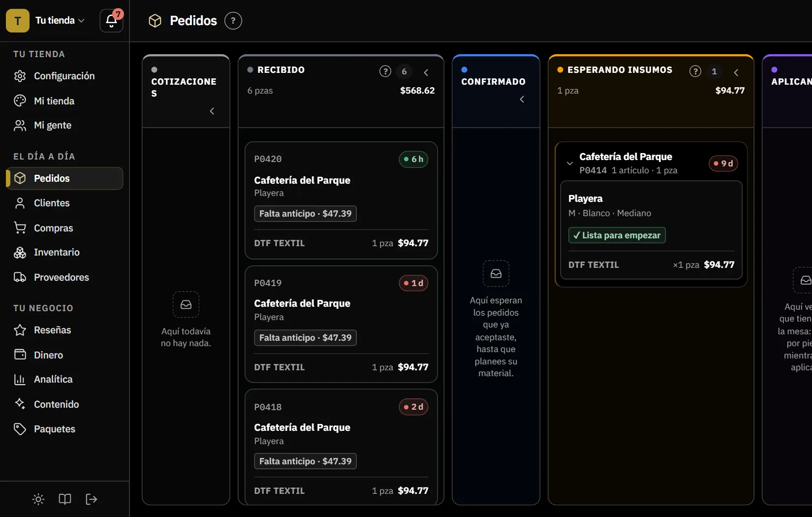
Task: Click the empty inbox icon in Confirmado
Action: [x=496, y=274]
